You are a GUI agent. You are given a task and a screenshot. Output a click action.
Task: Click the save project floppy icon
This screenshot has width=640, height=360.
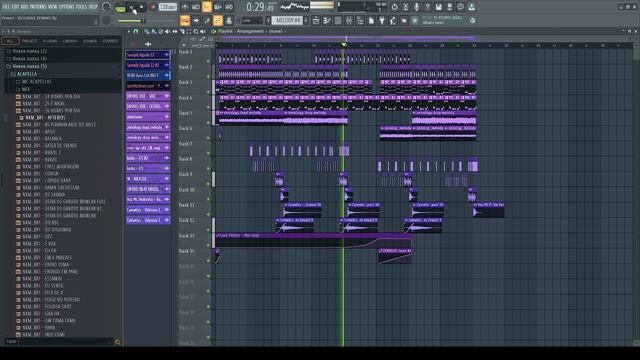pyautogui.click(x=438, y=7)
